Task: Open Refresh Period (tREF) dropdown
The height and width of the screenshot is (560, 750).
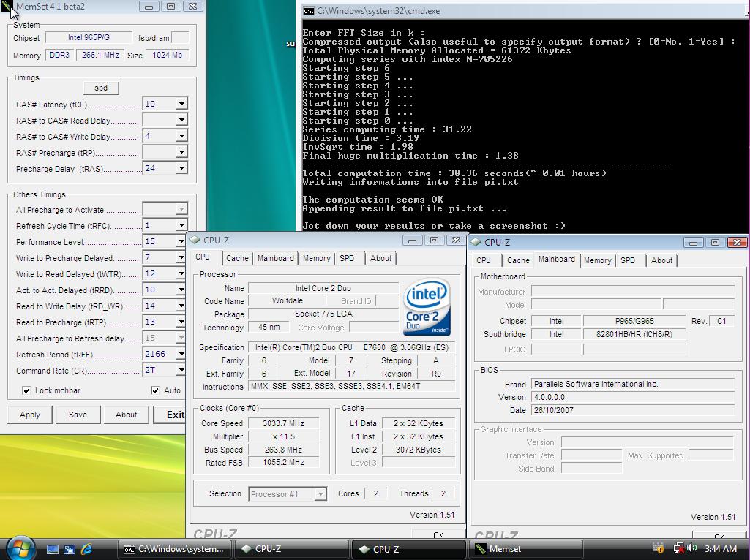Action: click(x=181, y=354)
